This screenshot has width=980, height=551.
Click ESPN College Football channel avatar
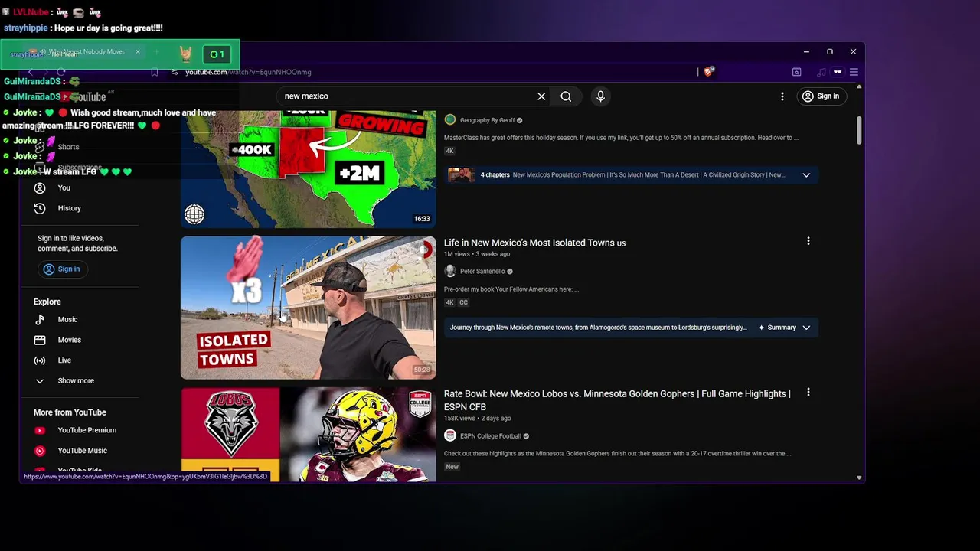point(450,436)
